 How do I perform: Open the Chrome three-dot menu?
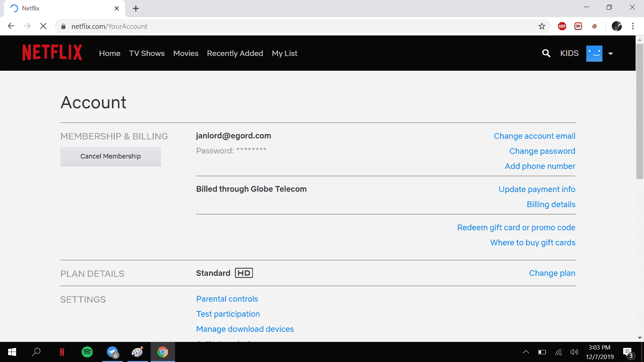[x=633, y=26]
